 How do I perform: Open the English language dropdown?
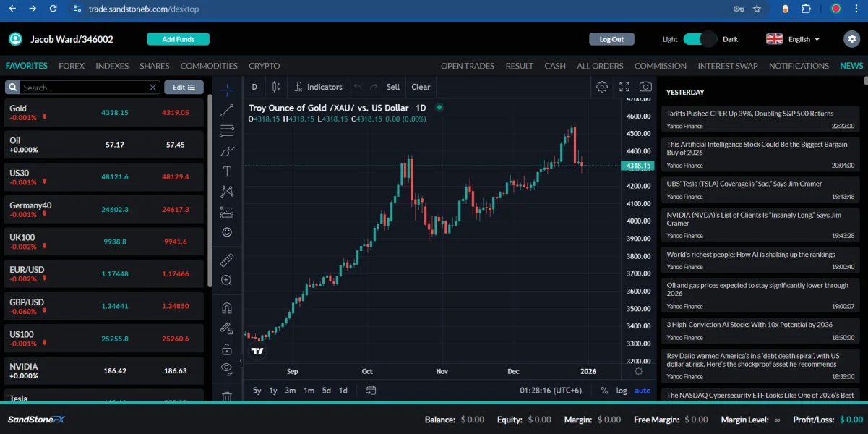793,39
